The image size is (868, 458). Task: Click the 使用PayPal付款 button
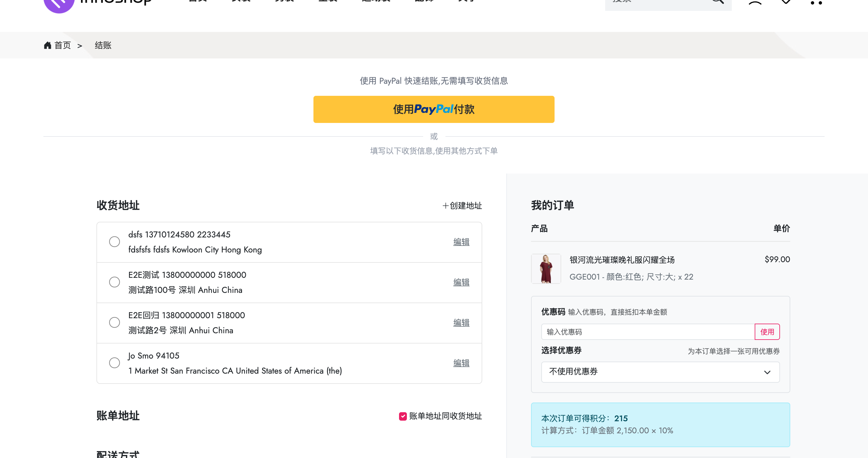434,109
